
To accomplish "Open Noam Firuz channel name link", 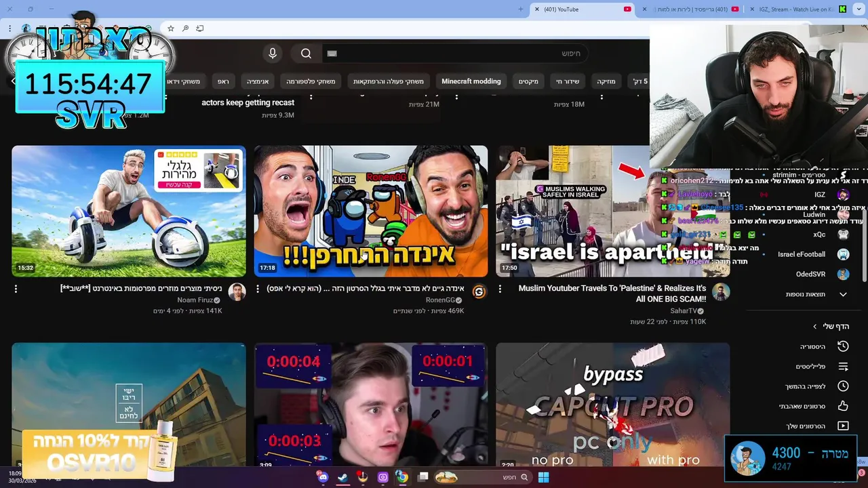I will (x=195, y=300).
